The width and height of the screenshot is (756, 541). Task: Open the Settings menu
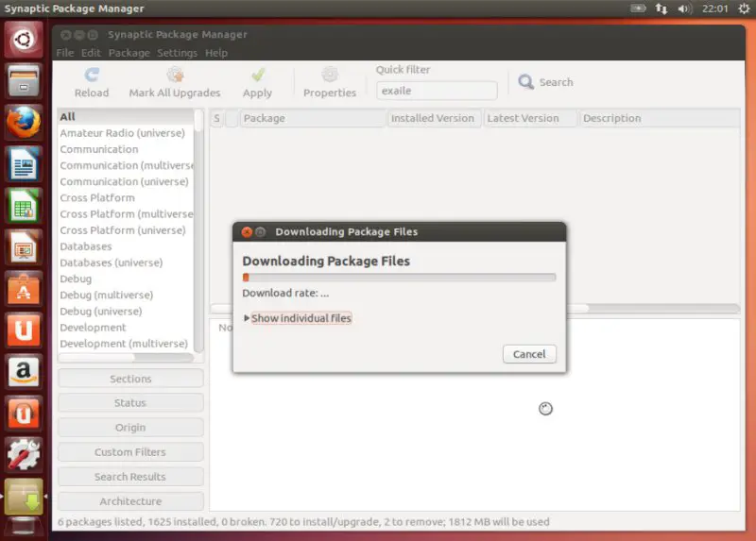tap(177, 53)
